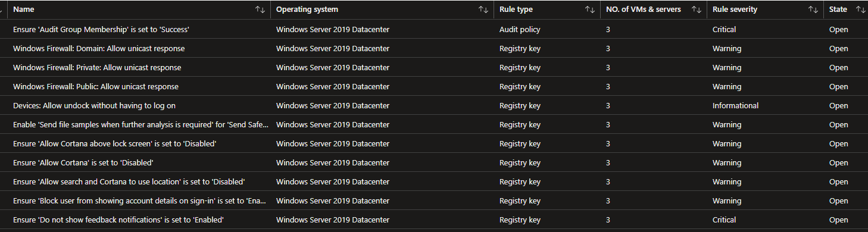
Task: Sort table by the Name column arrows
Action: click(260, 10)
